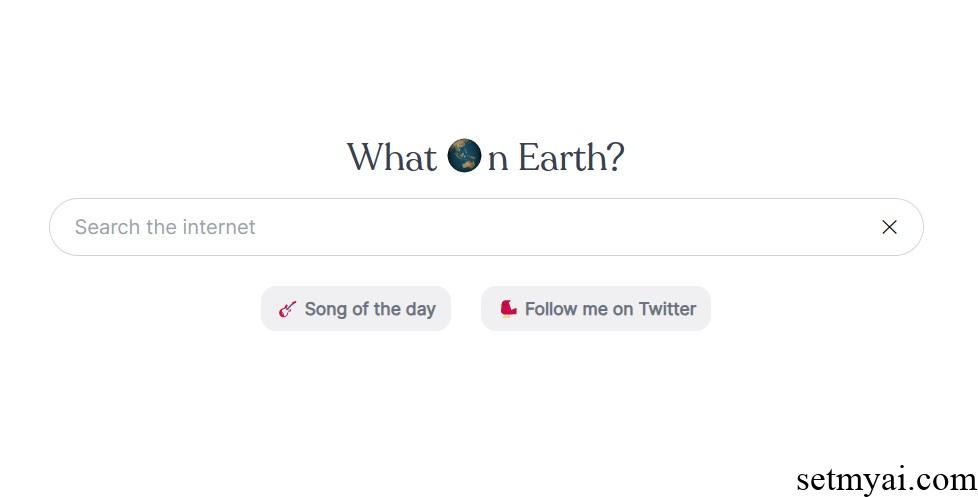Click the red guitar icon
978x497 pixels.
click(x=287, y=309)
